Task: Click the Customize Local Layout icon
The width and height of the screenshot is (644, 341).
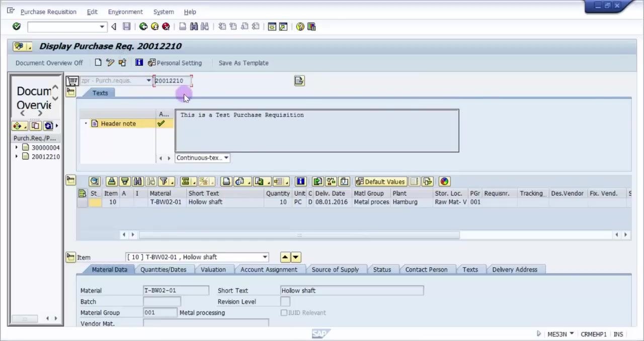Action: [x=311, y=27]
